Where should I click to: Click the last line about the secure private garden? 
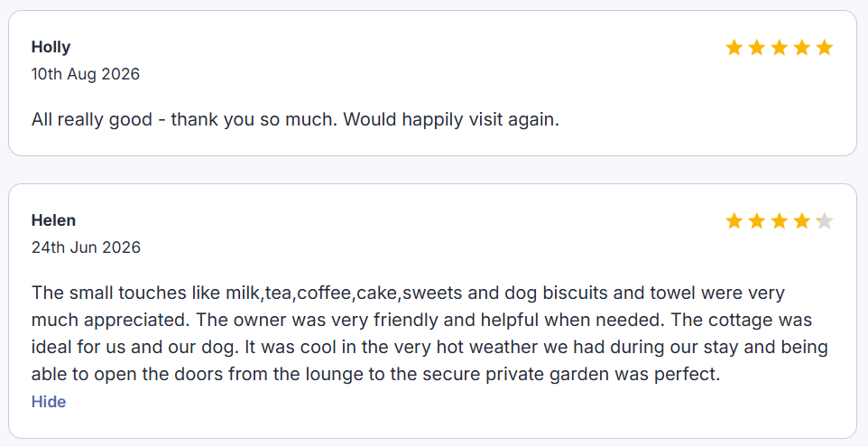tap(376, 375)
